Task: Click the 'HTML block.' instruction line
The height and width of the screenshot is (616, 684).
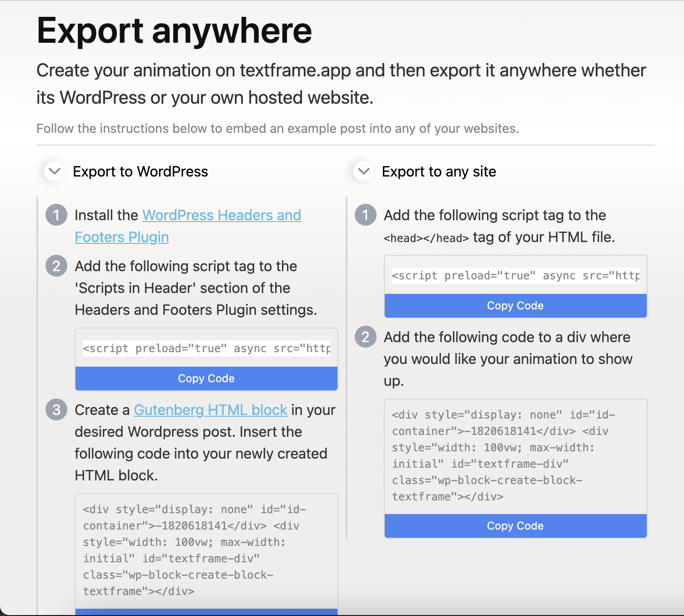Action: [x=116, y=475]
